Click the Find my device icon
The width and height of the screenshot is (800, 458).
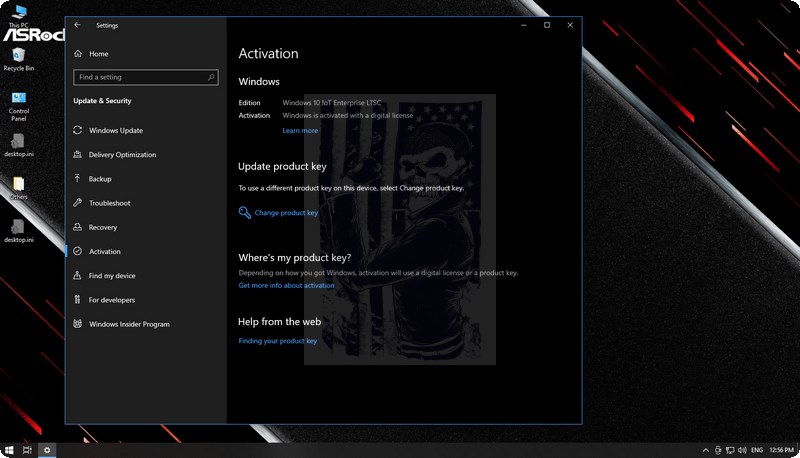pos(78,275)
